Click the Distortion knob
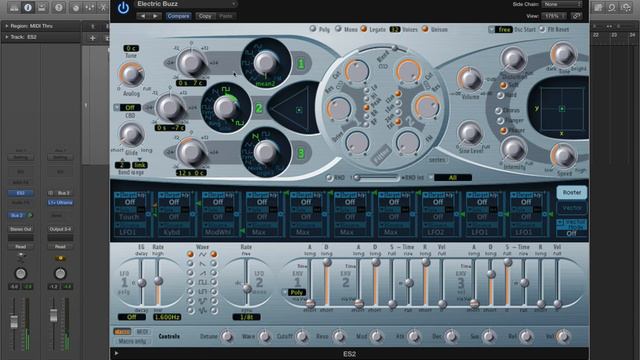The width and height of the screenshot is (640, 360). [513, 60]
